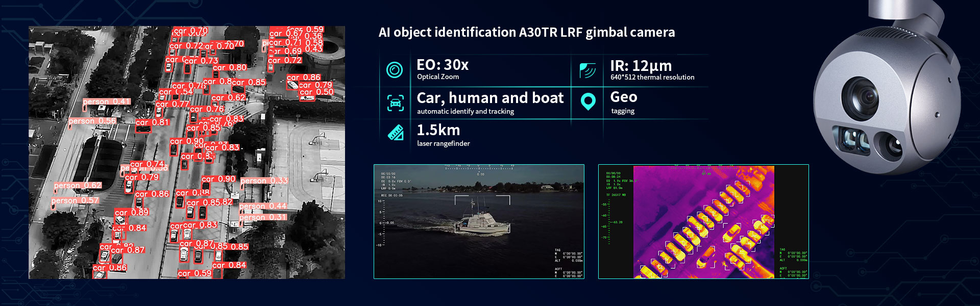This screenshot has height=306, width=980.
Task: Click the car tracking icon
Action: (396, 103)
